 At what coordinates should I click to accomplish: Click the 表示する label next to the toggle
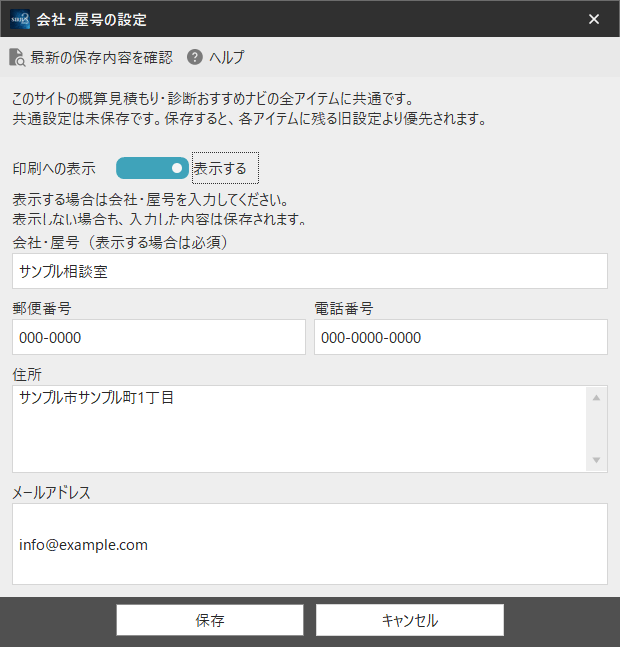pyautogui.click(x=220, y=168)
